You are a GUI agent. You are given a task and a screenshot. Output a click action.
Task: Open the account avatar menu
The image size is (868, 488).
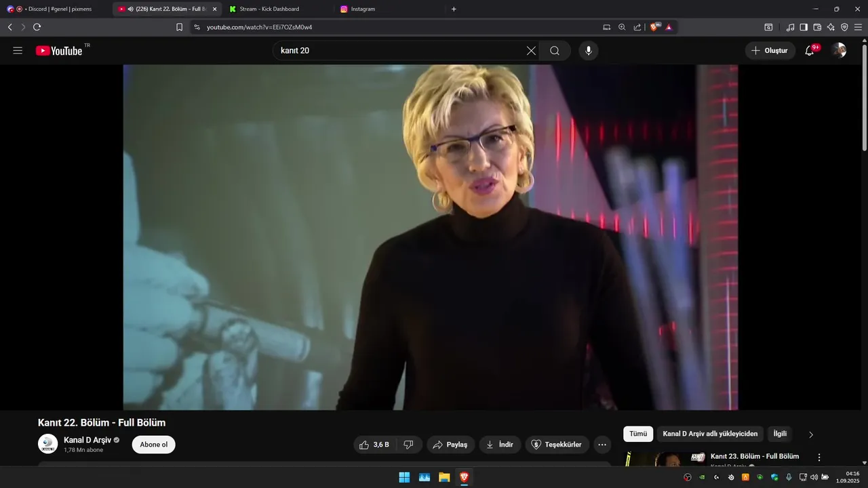[840, 51]
